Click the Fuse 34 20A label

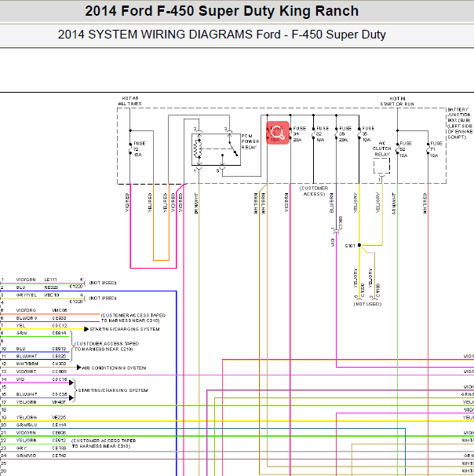tap(300, 134)
